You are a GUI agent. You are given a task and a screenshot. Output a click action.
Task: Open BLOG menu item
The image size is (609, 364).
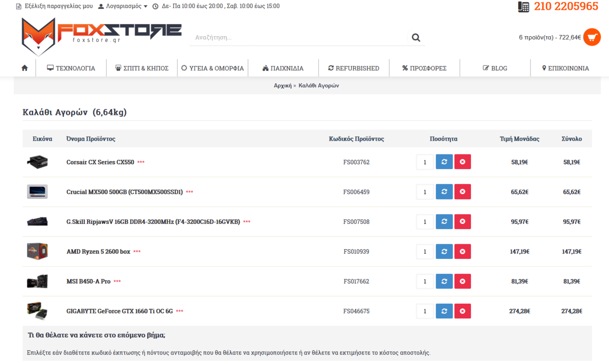[x=495, y=68]
